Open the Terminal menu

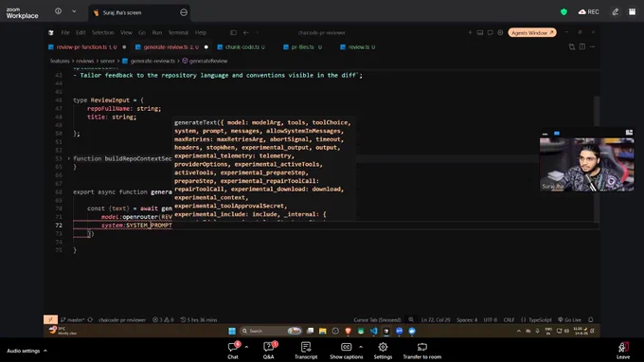[178, 32]
